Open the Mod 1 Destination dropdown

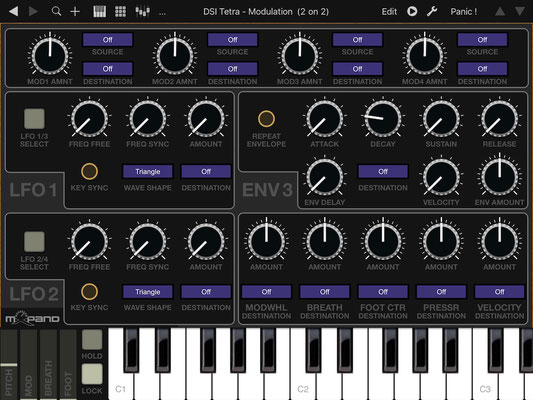107,69
